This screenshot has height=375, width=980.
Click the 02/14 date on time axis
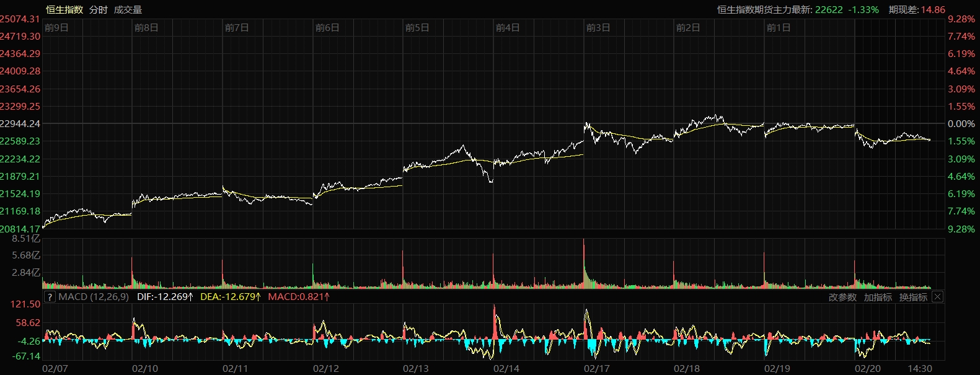[x=506, y=369]
